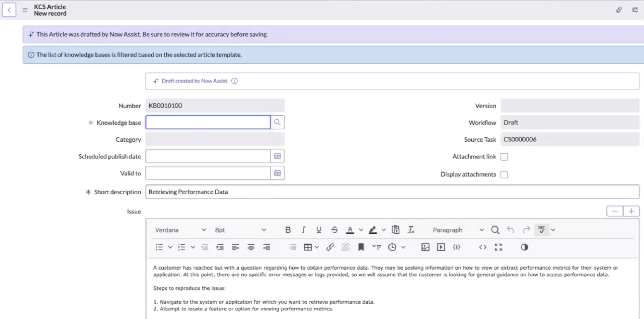Collapse Issue field with the minus button
This screenshot has height=319, width=644.
[615, 211]
